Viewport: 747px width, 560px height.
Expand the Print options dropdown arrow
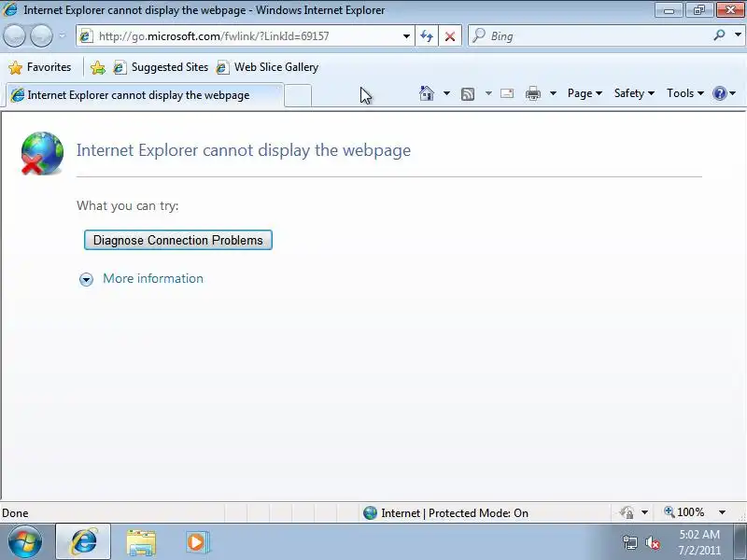point(553,93)
